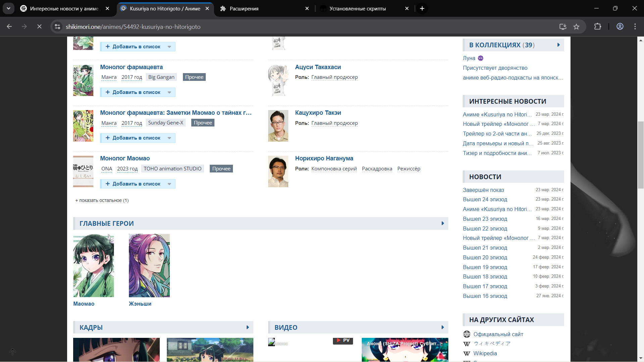
Task: Open 'Вышел 24 эпизод' news link
Action: [485, 199]
